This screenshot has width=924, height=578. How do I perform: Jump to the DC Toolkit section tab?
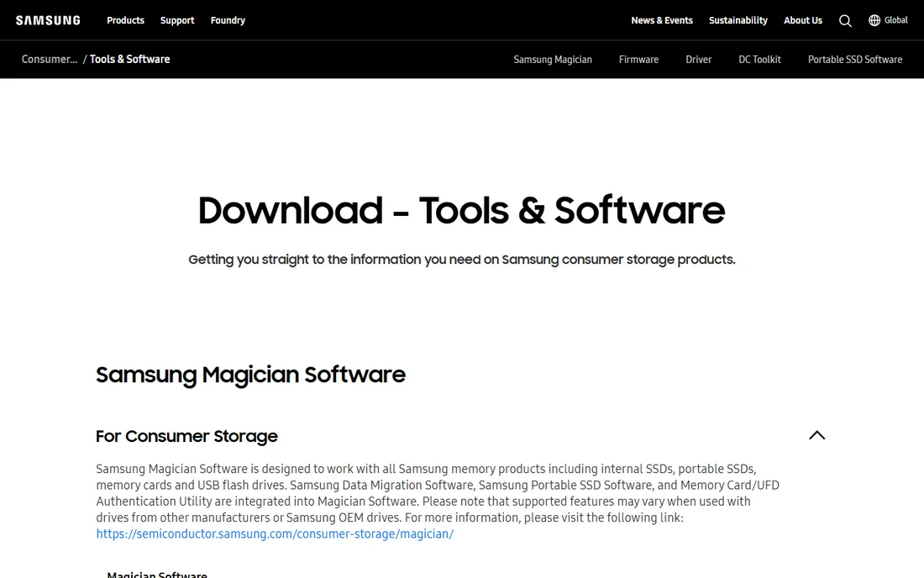coord(759,60)
